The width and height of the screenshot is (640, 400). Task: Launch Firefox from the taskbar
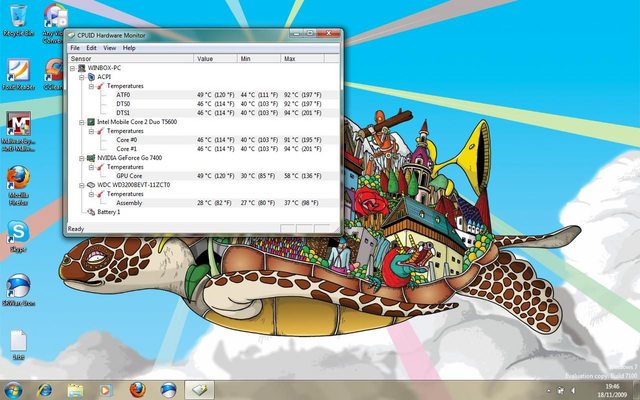point(138,390)
